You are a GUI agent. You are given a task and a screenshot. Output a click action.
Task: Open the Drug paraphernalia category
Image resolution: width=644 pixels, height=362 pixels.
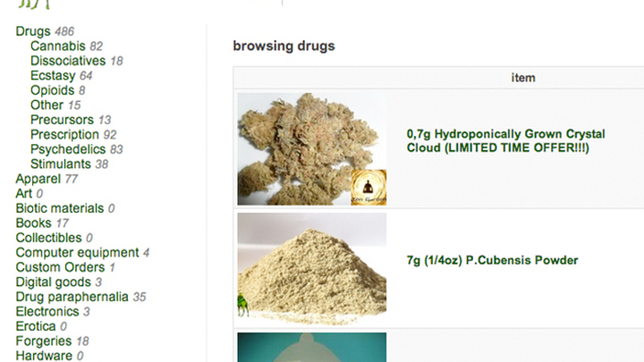(x=72, y=297)
